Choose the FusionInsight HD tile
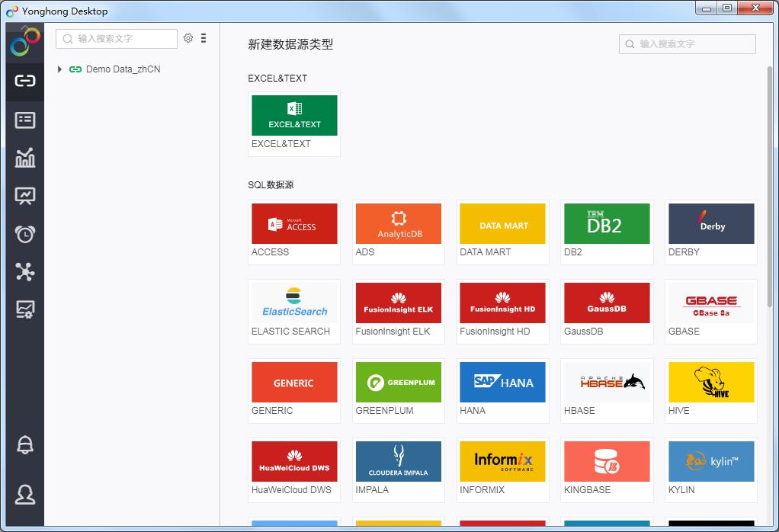 503,312
